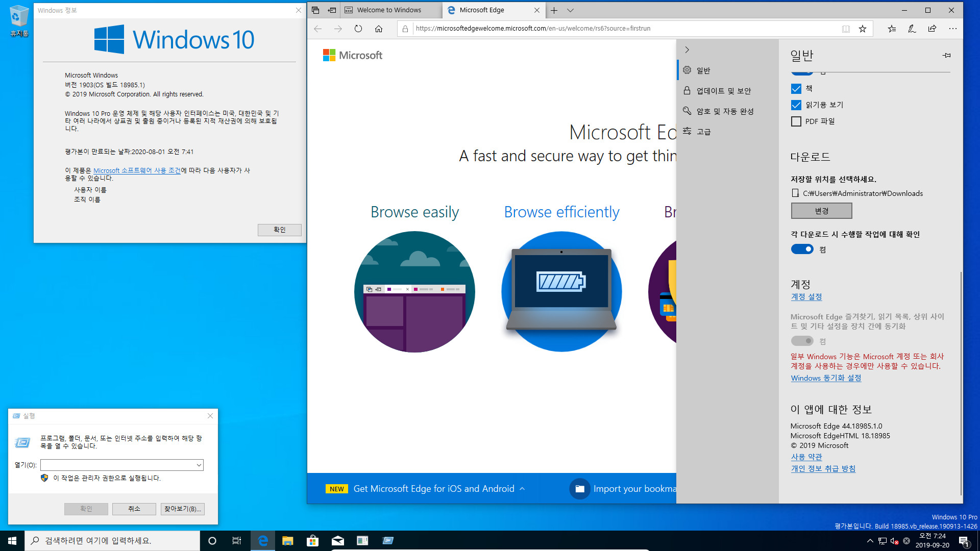Click the 변경 button for download location
Screen dimensions: 980x551
[820, 211]
